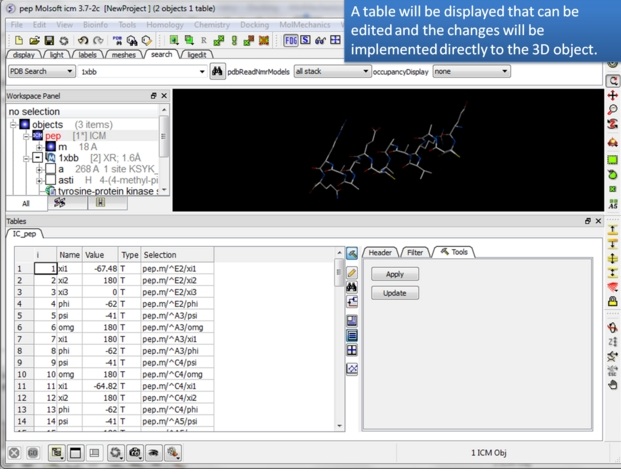Toggle the FOG display icon
Viewport: 621px width, 474px height.
[291, 40]
